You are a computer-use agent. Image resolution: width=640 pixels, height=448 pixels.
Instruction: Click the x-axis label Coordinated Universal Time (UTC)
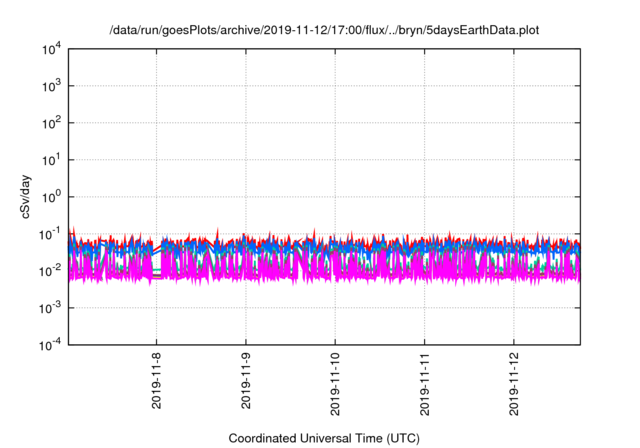(324, 438)
